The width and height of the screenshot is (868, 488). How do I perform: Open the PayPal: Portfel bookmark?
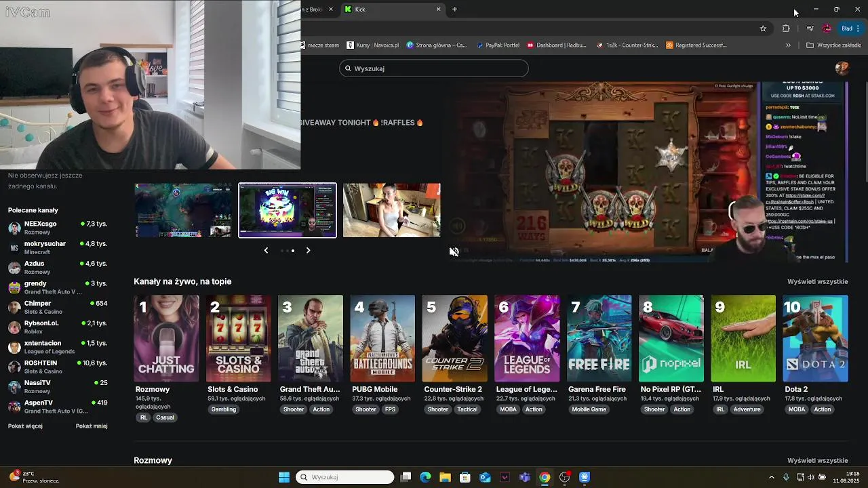498,45
